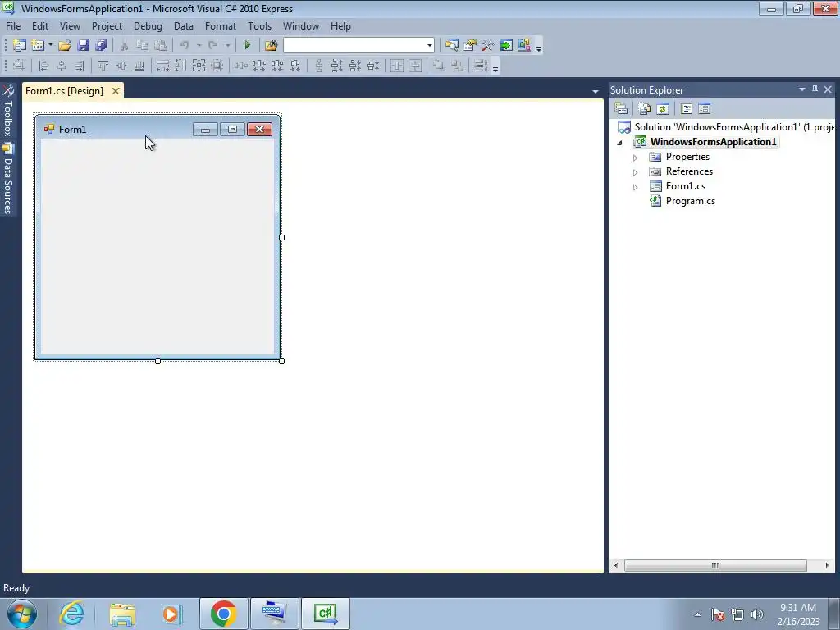The image size is (840, 630).
Task: Open Standard toolbar options overflow arrow
Action: click(x=539, y=47)
